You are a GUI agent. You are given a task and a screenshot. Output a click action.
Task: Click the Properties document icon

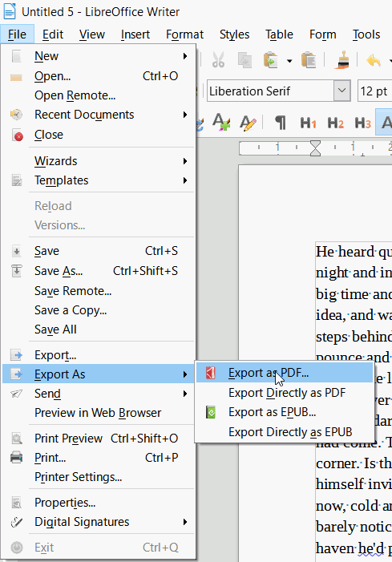point(17,503)
